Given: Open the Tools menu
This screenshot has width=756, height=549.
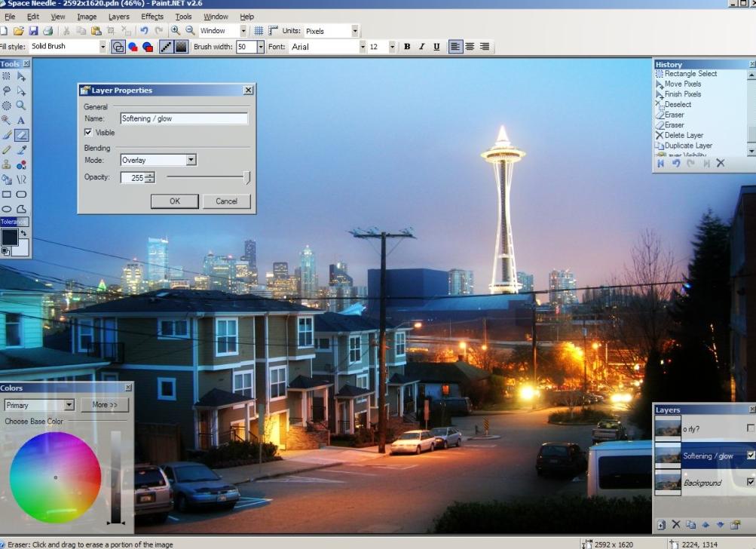Looking at the screenshot, I should 183,17.
